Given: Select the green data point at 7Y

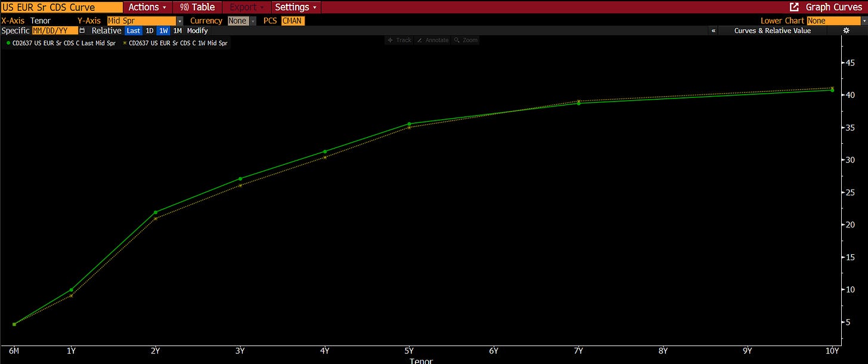Looking at the screenshot, I should click(x=578, y=103).
